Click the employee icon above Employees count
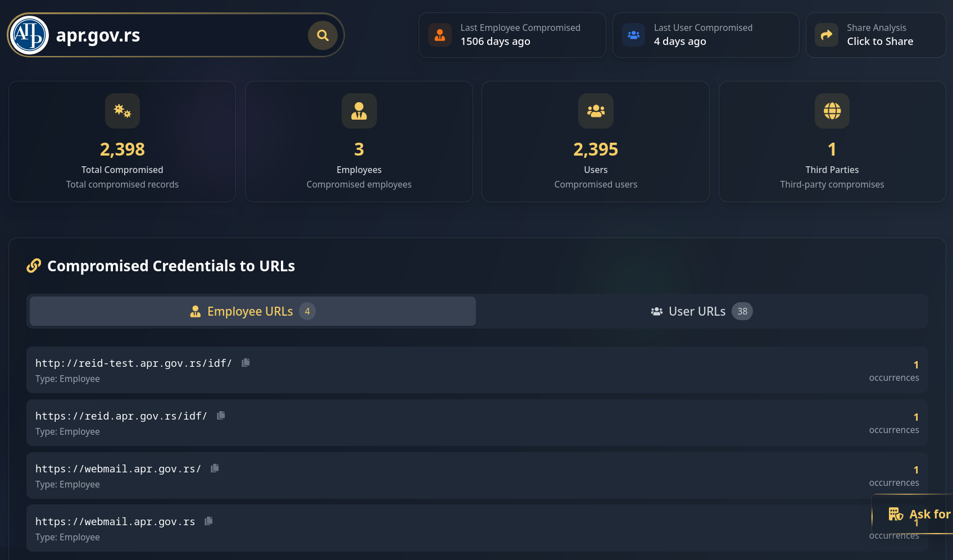This screenshot has height=560, width=953. click(359, 111)
